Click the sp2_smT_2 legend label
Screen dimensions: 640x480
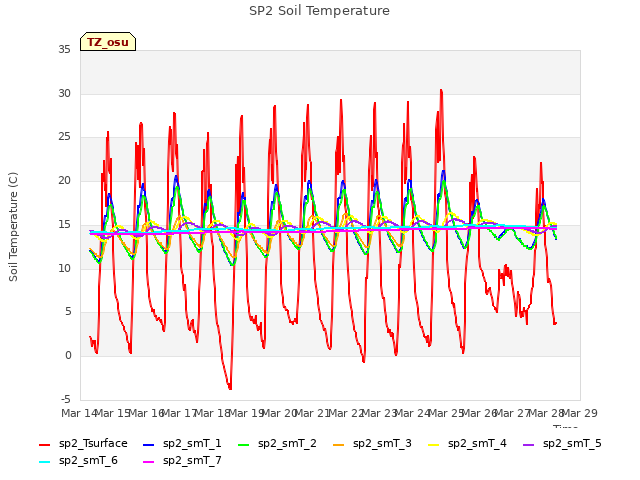pos(287,444)
